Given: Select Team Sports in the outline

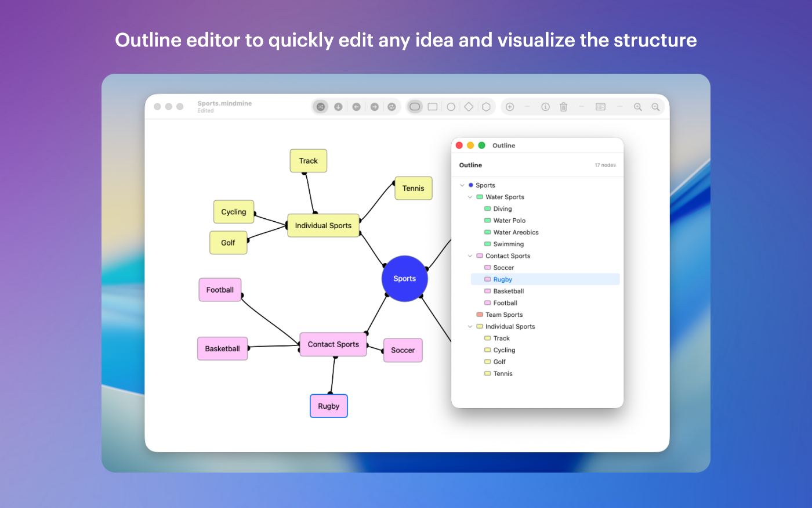Looking at the screenshot, I should 504,315.
